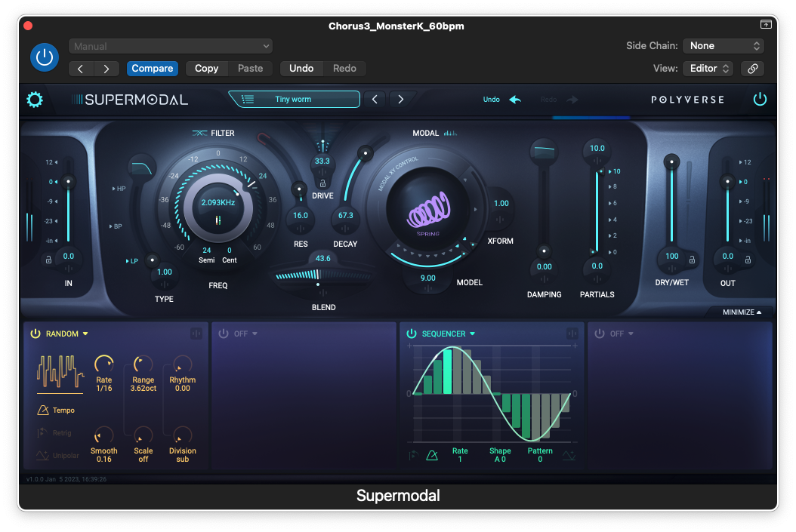Toggle the plugin bypass power button
The width and height of the screenshot is (796, 532).
(45, 57)
